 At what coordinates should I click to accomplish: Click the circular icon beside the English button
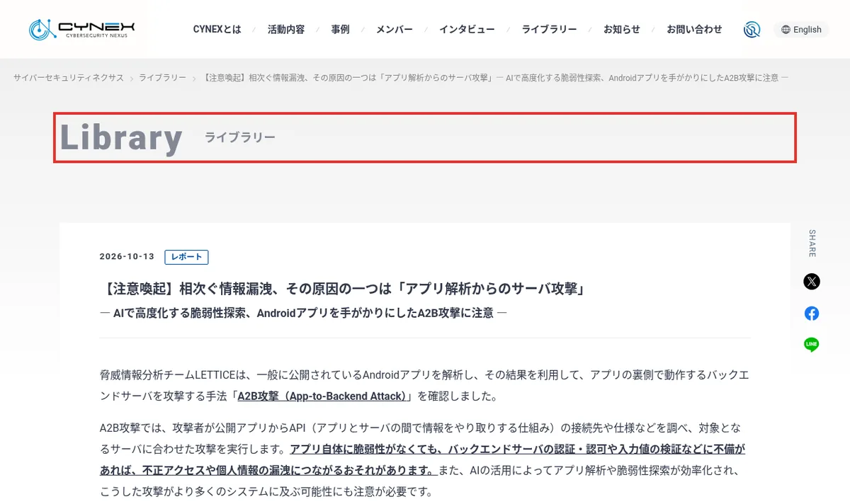click(752, 29)
